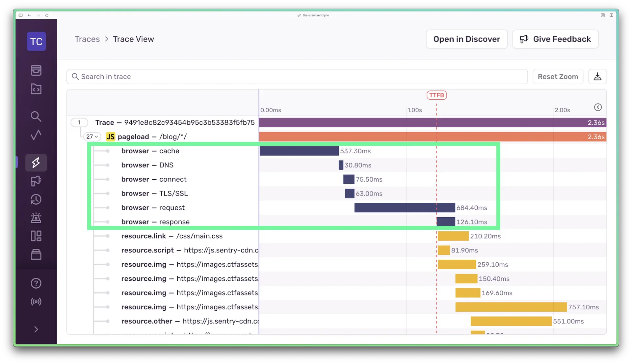Screen dimensions: 632x364
Task: Click the 169.60ms resource.img span bar
Action: (468, 293)
